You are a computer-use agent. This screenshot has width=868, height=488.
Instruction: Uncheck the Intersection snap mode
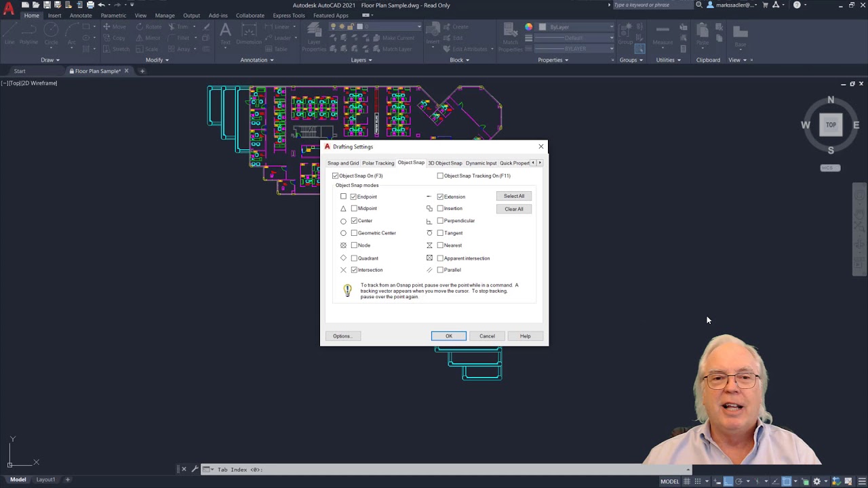(353, 270)
